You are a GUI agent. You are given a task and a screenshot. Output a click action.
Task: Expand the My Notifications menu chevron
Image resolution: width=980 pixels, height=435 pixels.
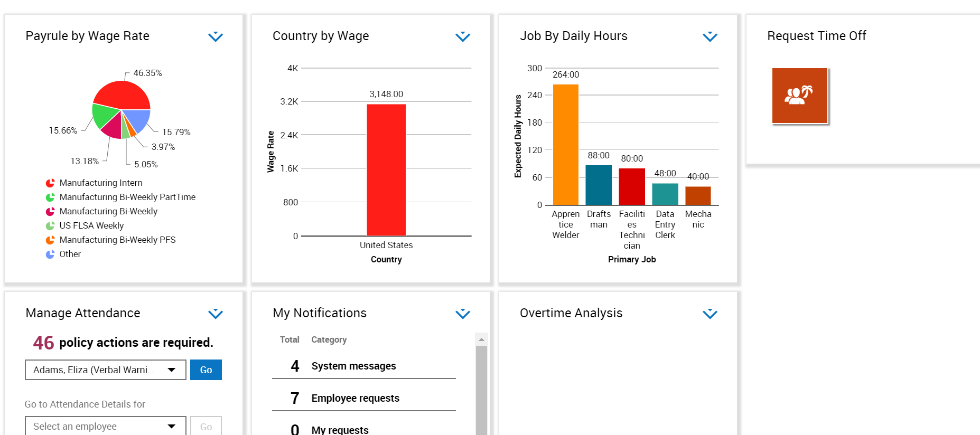pos(463,314)
